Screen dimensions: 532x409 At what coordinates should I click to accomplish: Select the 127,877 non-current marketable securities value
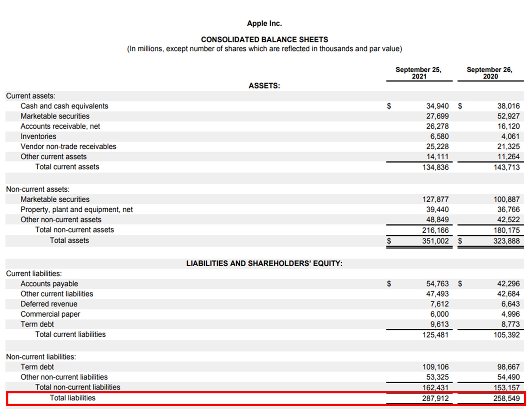pos(435,199)
